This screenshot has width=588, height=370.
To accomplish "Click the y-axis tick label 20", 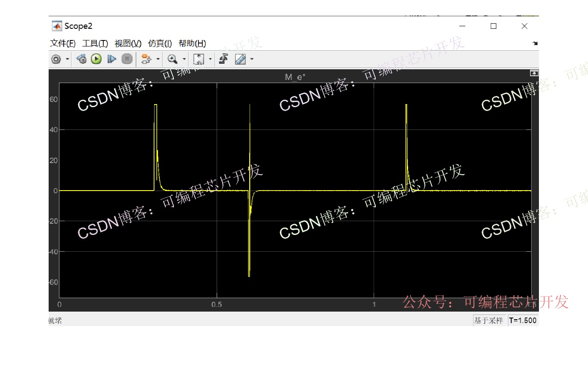I will pos(53,160).
